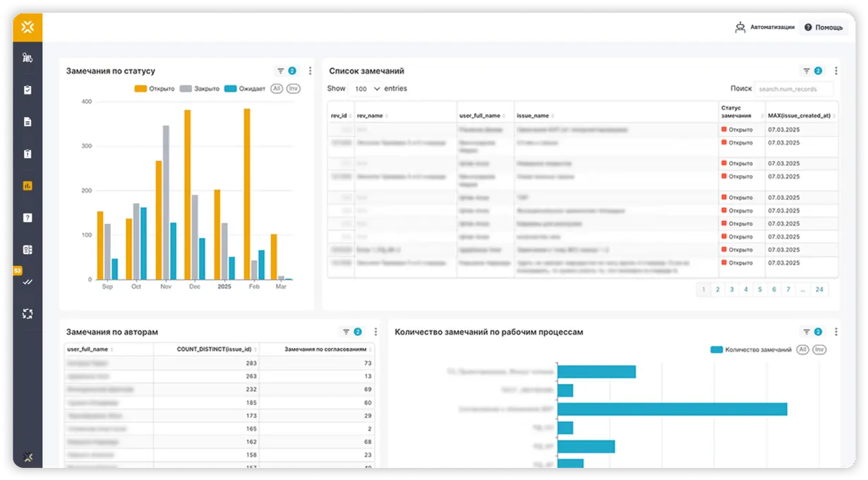Open the Show 100 entries dropdown
The image size is (868, 480).
click(366, 89)
